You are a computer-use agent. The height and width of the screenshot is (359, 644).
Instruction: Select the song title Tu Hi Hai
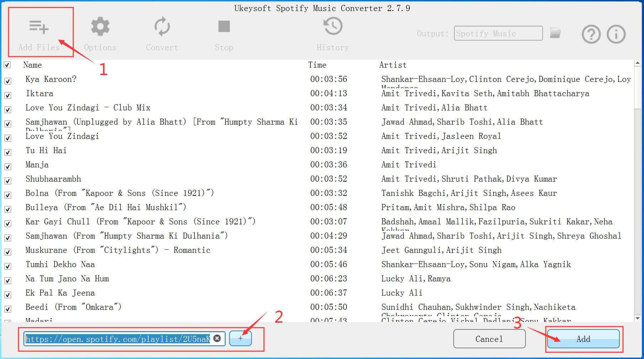[x=46, y=150]
